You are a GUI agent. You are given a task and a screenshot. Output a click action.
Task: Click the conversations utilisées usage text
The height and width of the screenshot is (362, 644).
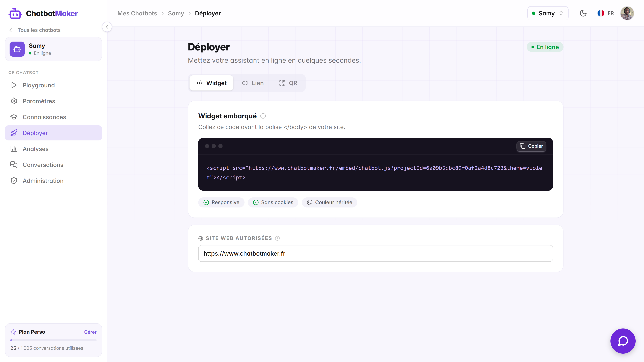[47, 348]
